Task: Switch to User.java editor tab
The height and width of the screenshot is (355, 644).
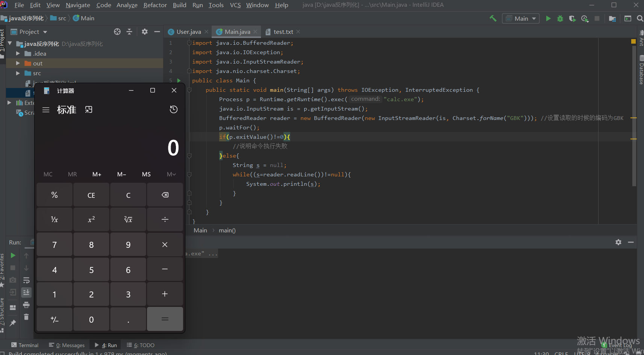Action: (x=188, y=32)
